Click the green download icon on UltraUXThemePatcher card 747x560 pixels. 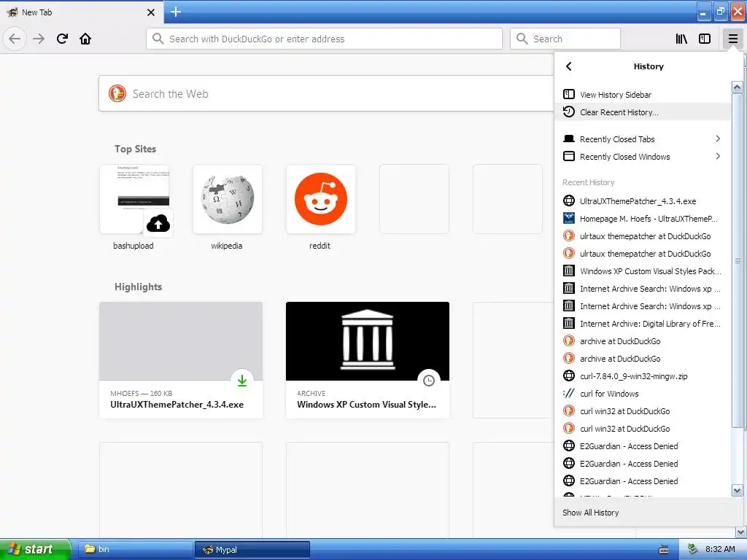click(x=242, y=380)
